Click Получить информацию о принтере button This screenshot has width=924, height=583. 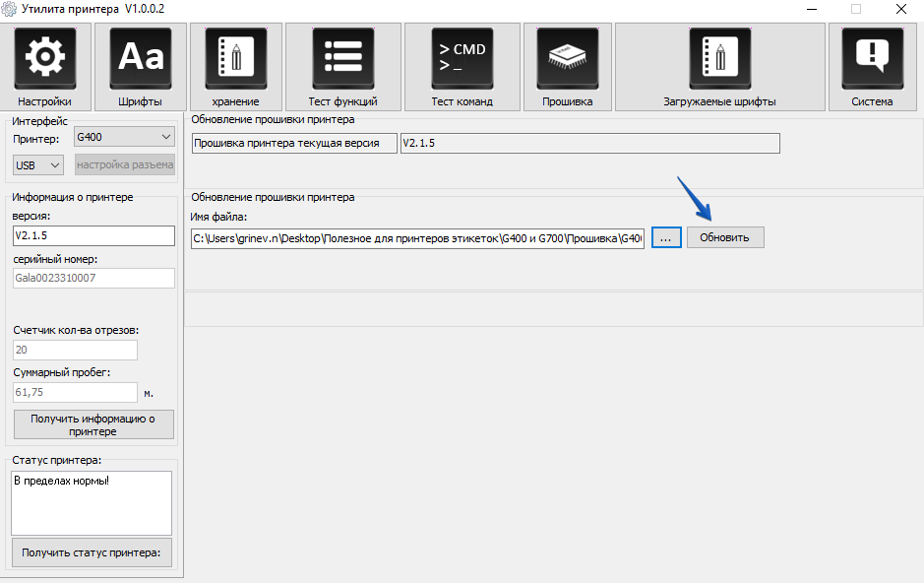(x=93, y=424)
